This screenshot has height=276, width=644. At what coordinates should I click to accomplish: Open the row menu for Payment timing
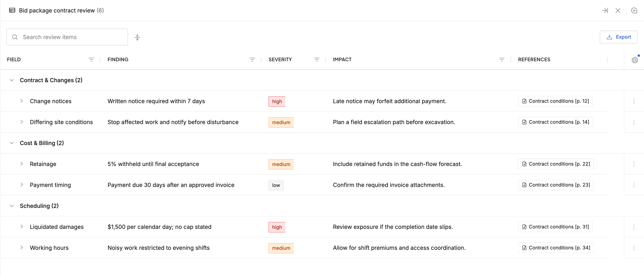click(634, 185)
